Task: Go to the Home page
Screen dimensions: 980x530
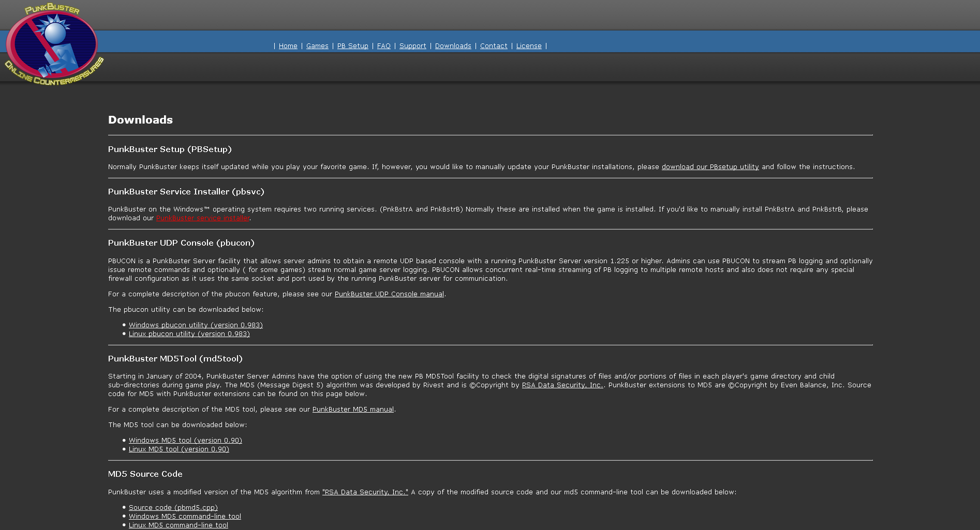Action: [x=288, y=46]
